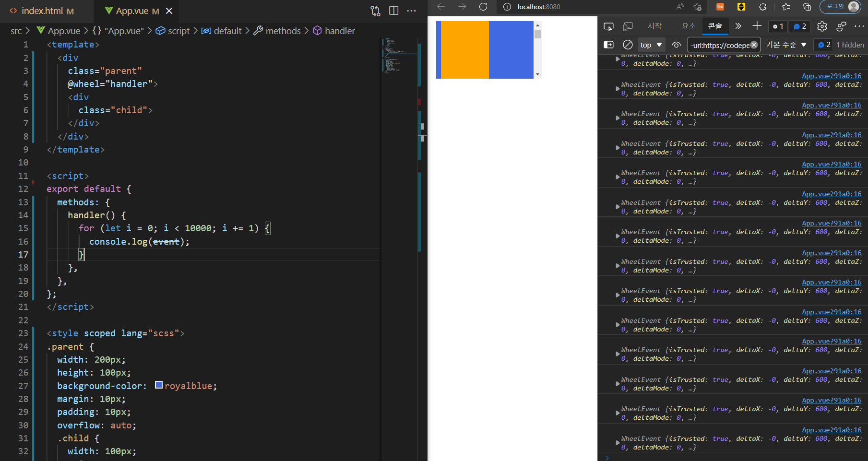The image size is (868, 461).
Task: Toggle read aloud icon in address bar
Action: point(680,7)
